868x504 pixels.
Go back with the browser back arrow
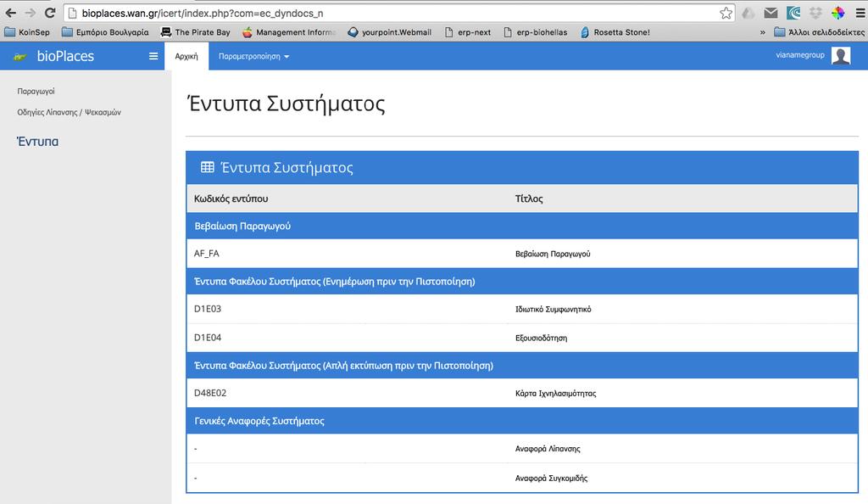(10, 13)
